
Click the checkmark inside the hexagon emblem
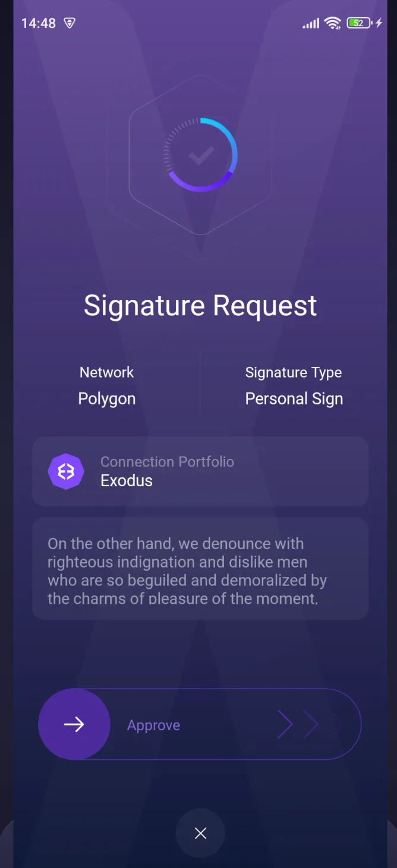point(200,156)
